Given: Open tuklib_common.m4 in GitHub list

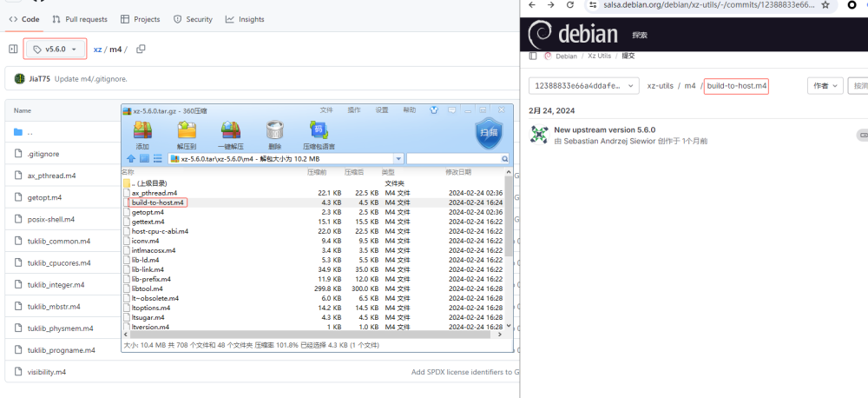Looking at the screenshot, I should click(59, 241).
